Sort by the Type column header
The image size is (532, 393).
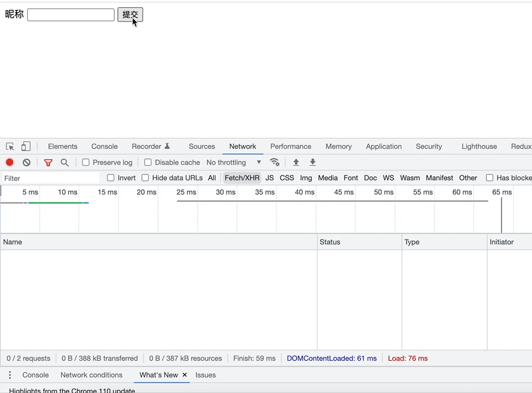444,242
